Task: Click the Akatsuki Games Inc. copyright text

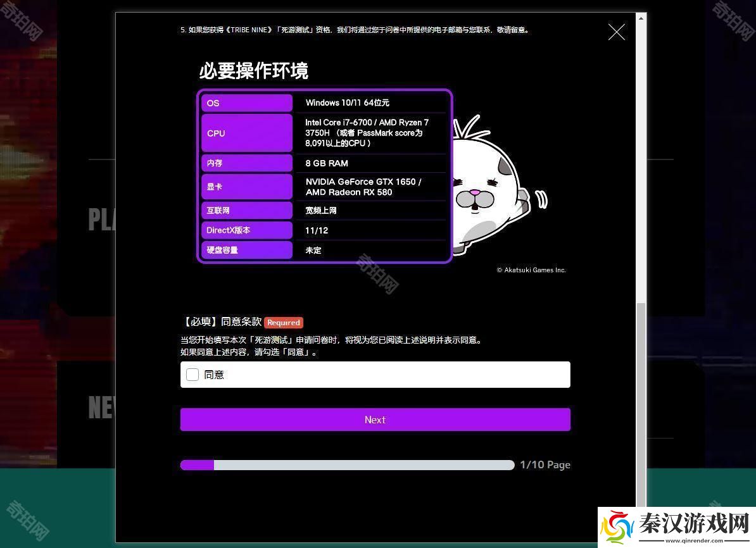Action: tap(531, 270)
